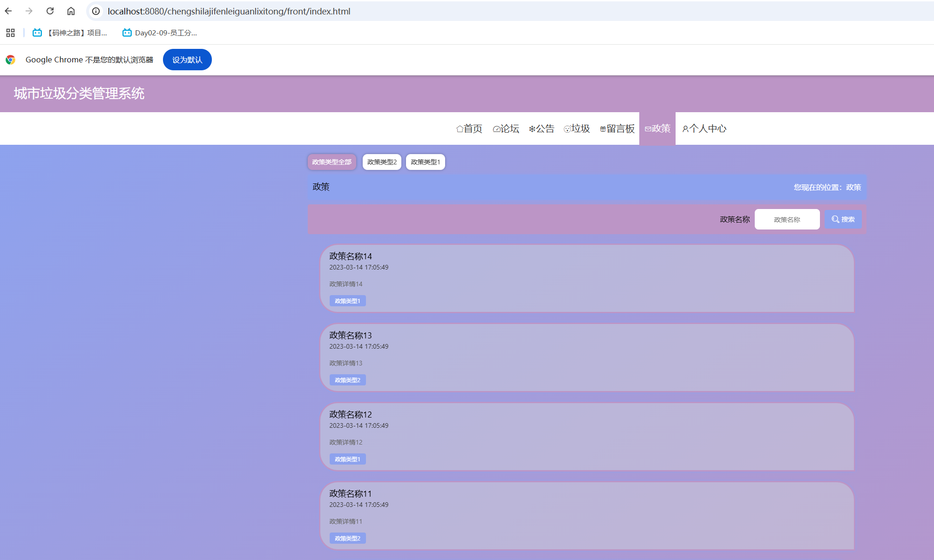
Task: Open 留言板 navigation item
Action: (x=617, y=128)
